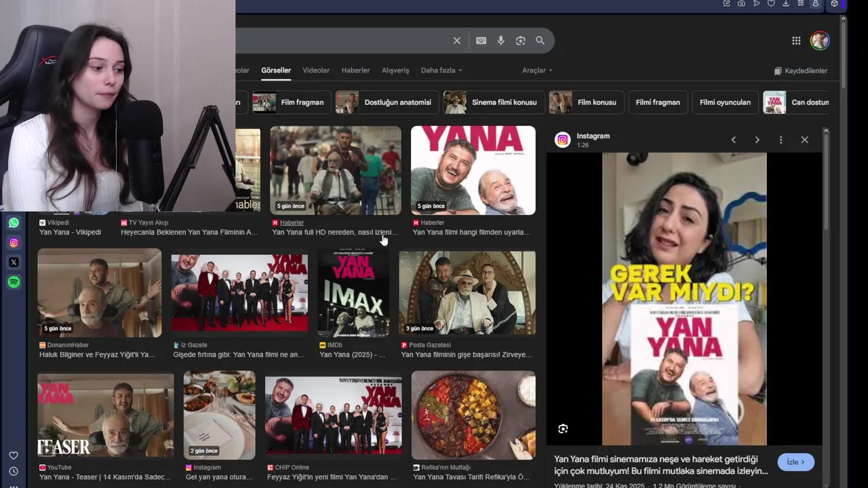Clear the search box with X

pos(457,41)
